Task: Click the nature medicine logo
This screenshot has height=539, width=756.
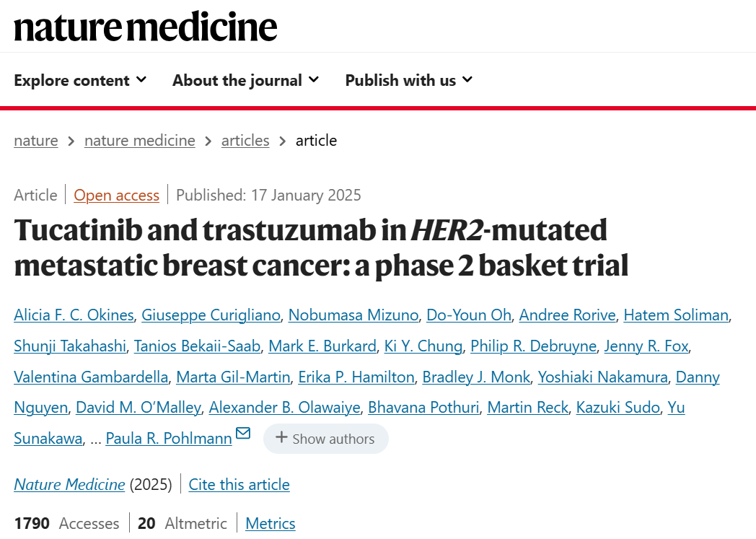Action: (x=146, y=26)
